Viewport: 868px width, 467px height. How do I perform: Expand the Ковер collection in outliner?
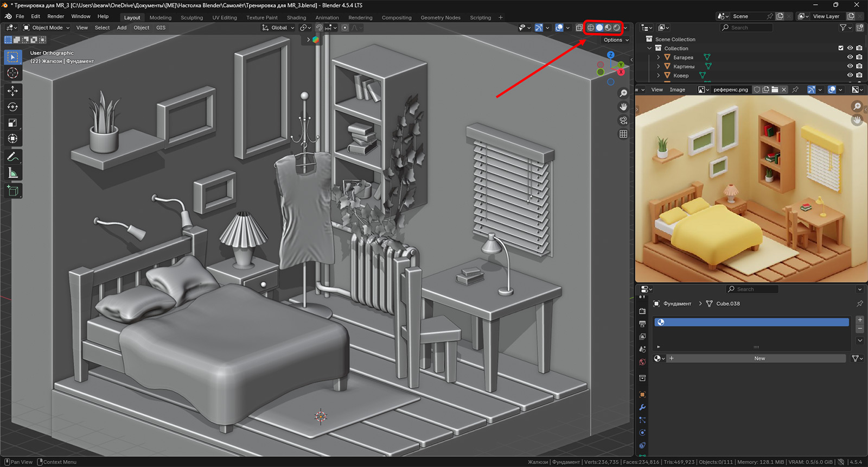pyautogui.click(x=659, y=75)
